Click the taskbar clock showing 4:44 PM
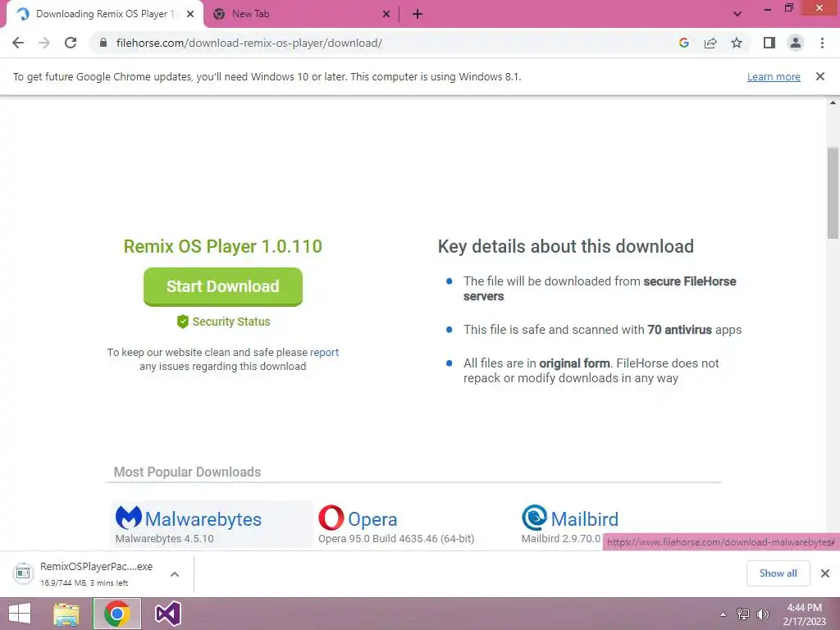 click(x=804, y=614)
